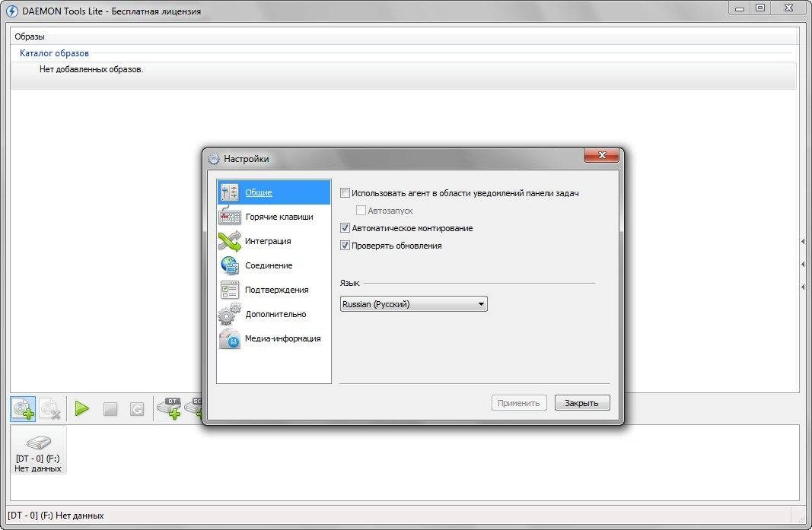This screenshot has height=530, width=812.
Task: Click the Каталог образов heading
Action: click(x=54, y=52)
